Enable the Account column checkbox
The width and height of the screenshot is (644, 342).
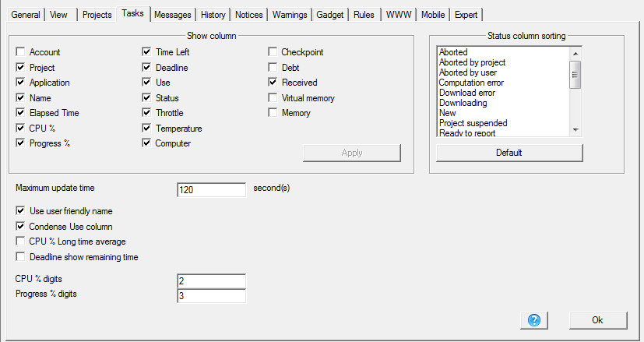pos(20,51)
